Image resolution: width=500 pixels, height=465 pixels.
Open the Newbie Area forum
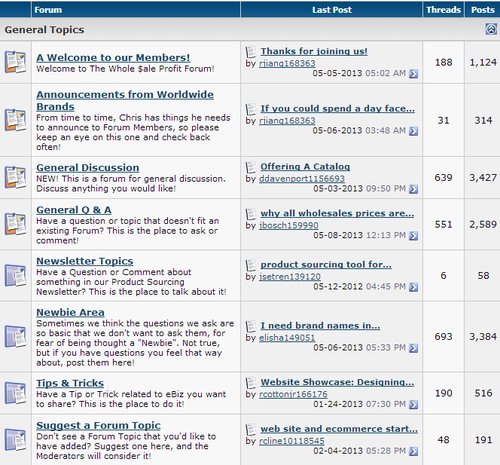click(70, 312)
